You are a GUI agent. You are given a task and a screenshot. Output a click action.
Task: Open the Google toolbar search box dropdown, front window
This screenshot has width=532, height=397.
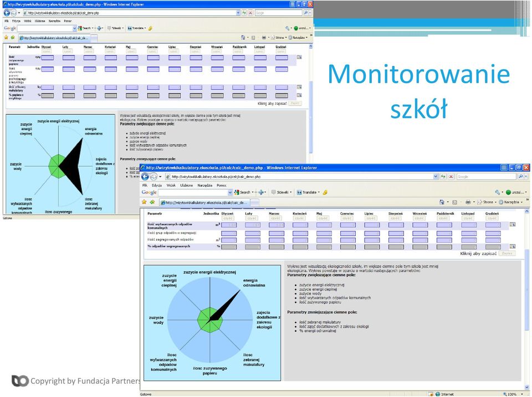(230, 192)
